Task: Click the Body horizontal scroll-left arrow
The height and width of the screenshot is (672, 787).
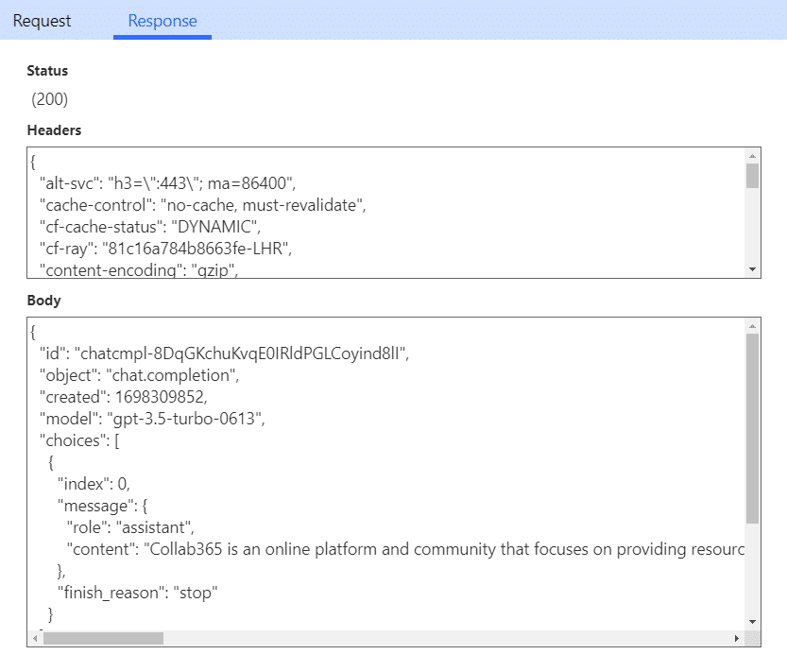Action: tap(35, 638)
